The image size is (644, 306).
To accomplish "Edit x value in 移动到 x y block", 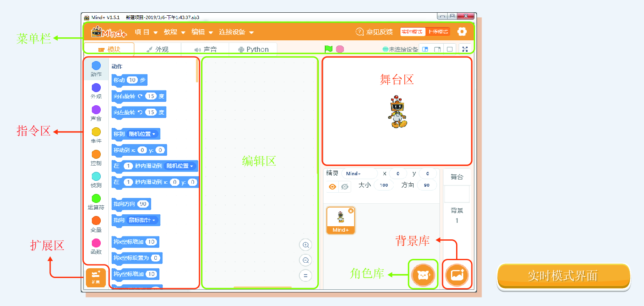I will pos(142,150).
